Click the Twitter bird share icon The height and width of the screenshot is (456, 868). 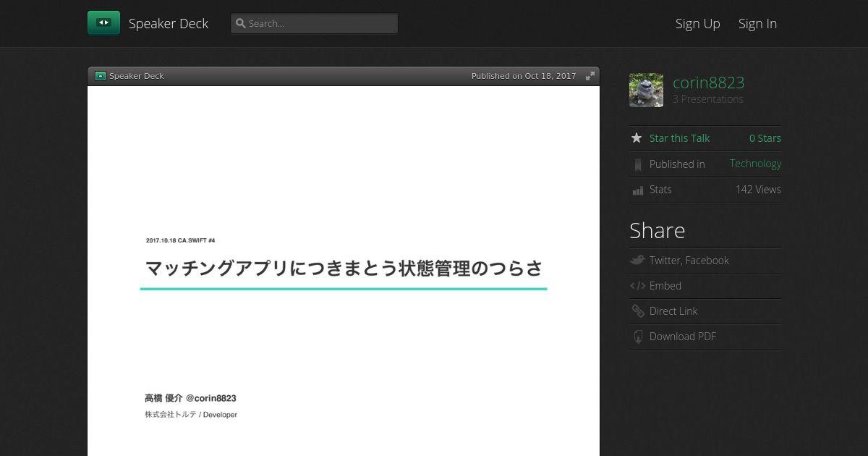coord(637,261)
